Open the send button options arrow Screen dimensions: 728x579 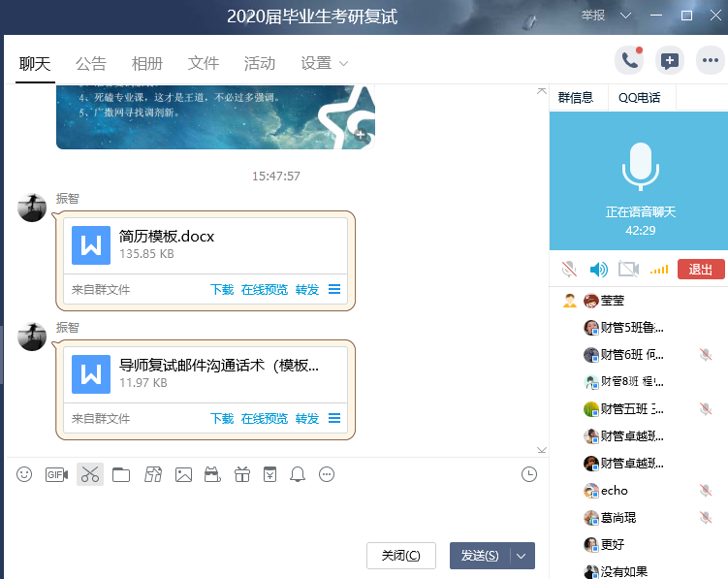pyautogui.click(x=522, y=556)
